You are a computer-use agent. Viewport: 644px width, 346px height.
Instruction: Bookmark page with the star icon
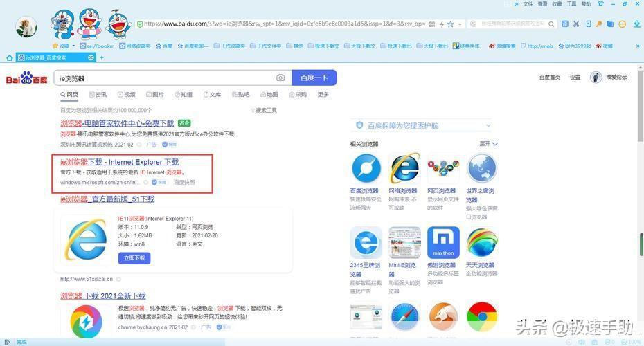(451, 24)
